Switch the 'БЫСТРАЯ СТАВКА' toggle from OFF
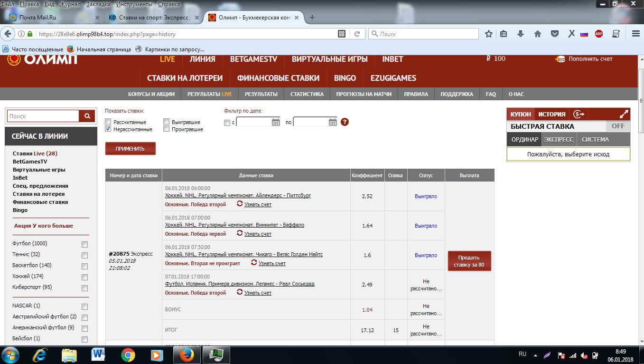The image size is (644, 364). pos(618,126)
